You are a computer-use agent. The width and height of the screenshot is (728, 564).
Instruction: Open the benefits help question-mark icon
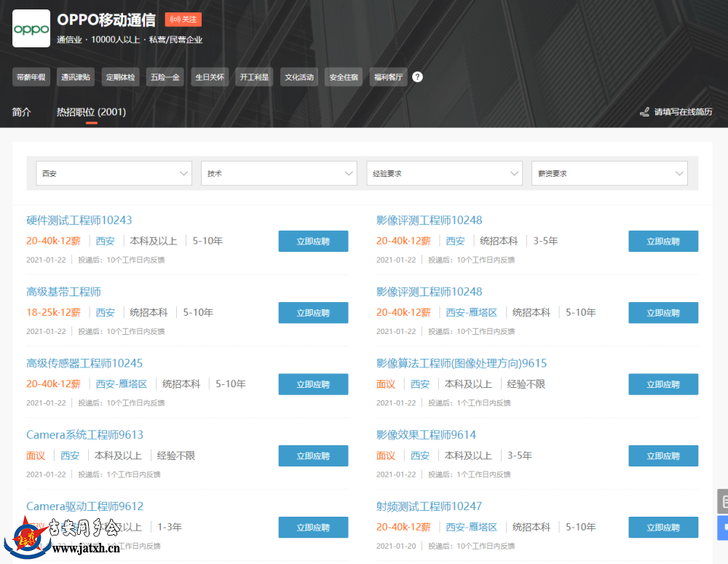coord(417,77)
